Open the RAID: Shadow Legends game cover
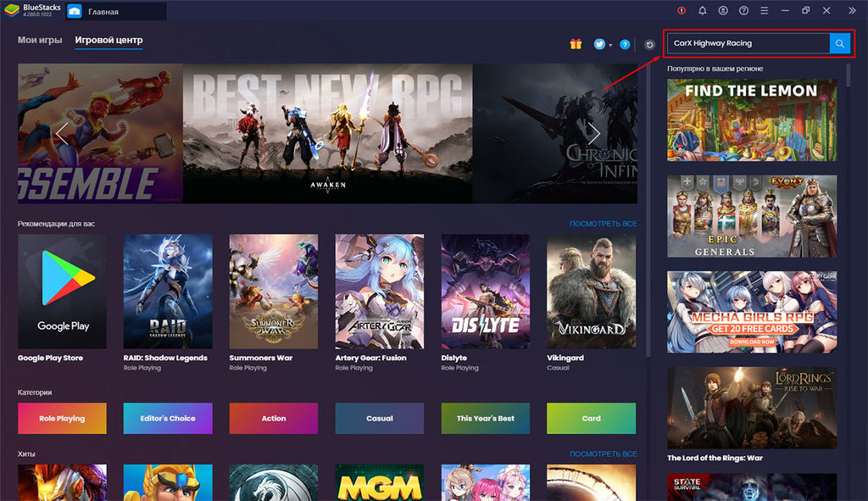 point(168,291)
